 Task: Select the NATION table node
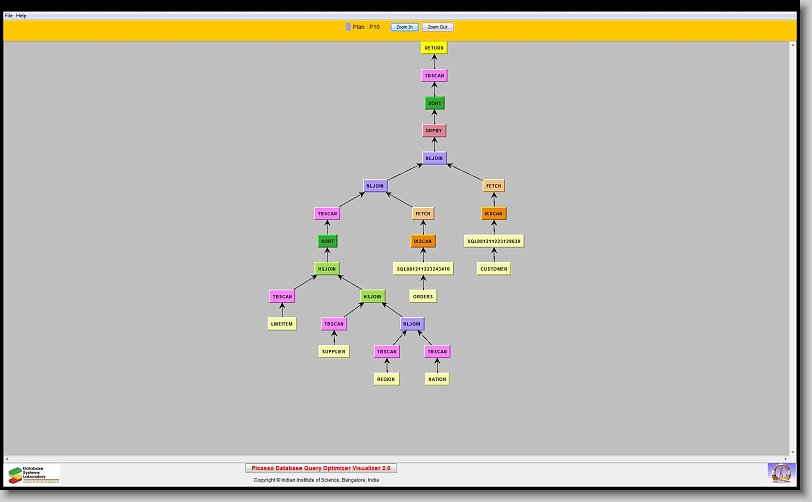pyautogui.click(x=437, y=379)
